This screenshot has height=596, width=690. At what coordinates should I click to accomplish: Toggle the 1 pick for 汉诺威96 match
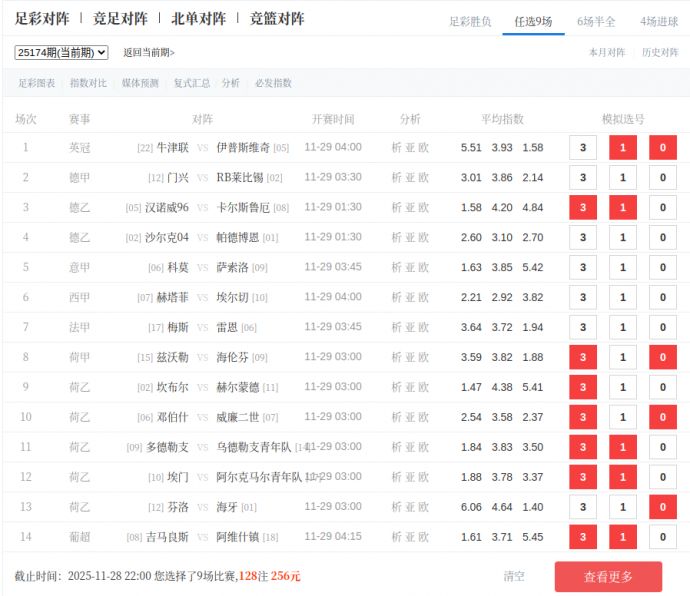click(622, 208)
